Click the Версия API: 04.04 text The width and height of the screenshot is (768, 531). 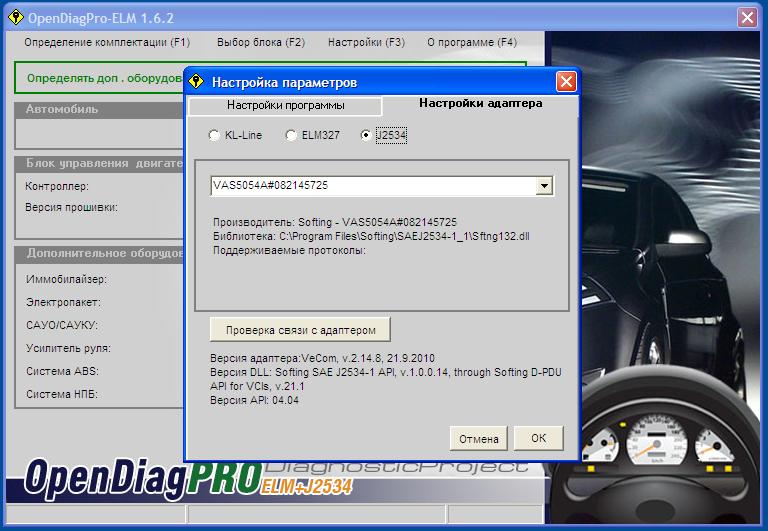[254, 400]
